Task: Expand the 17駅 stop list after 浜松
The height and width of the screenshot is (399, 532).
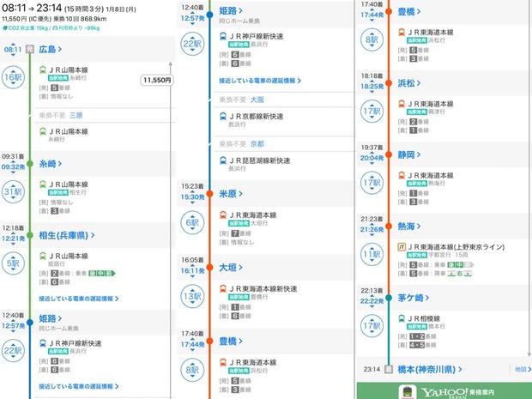Action: click(x=372, y=111)
